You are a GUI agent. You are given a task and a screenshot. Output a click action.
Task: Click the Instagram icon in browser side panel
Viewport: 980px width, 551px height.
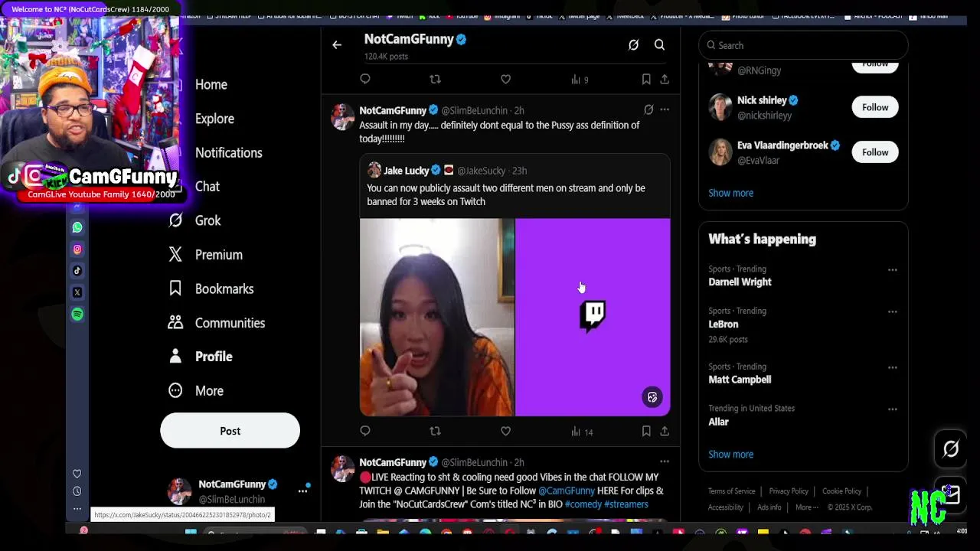[x=77, y=249]
